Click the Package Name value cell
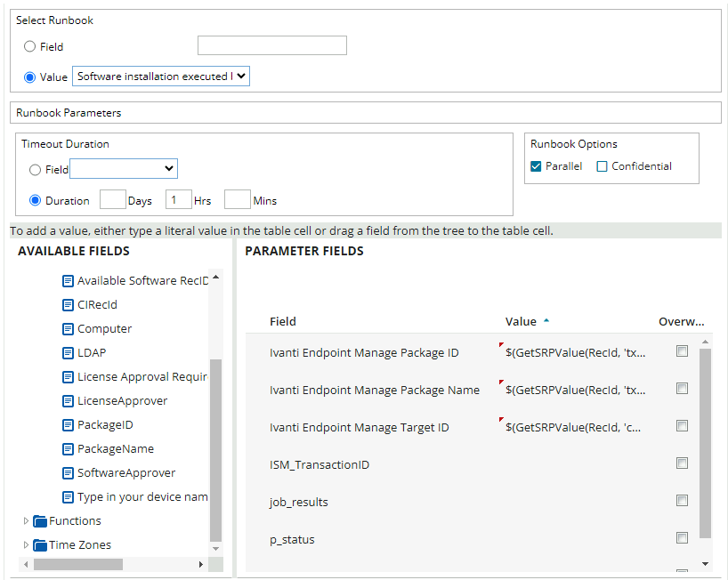The image size is (728, 580). (x=575, y=391)
